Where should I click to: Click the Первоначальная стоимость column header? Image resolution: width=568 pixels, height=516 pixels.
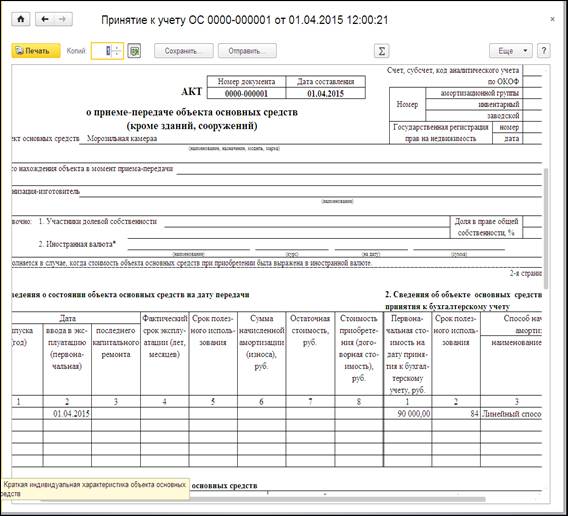[x=408, y=354]
